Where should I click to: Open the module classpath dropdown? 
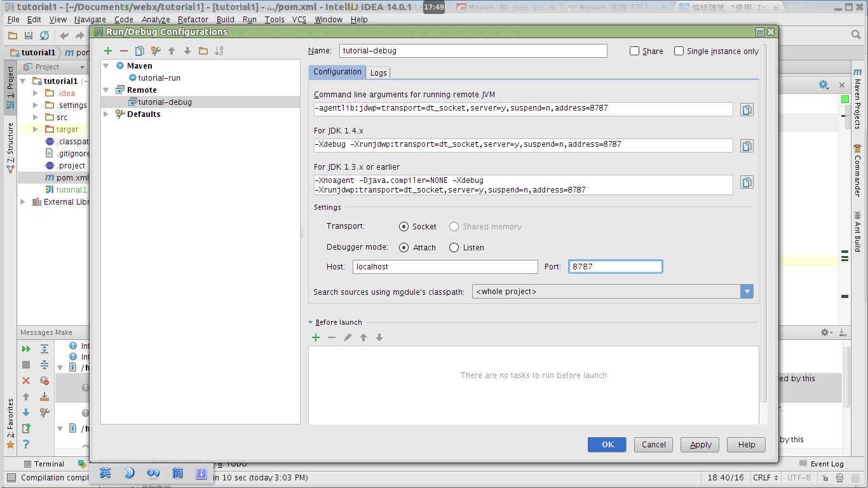pos(747,291)
